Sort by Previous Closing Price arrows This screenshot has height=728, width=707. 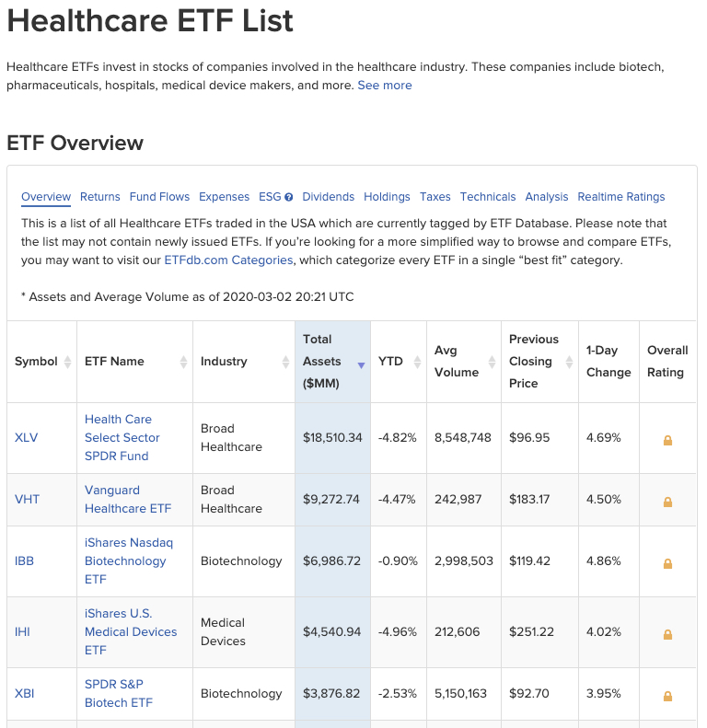[569, 362]
